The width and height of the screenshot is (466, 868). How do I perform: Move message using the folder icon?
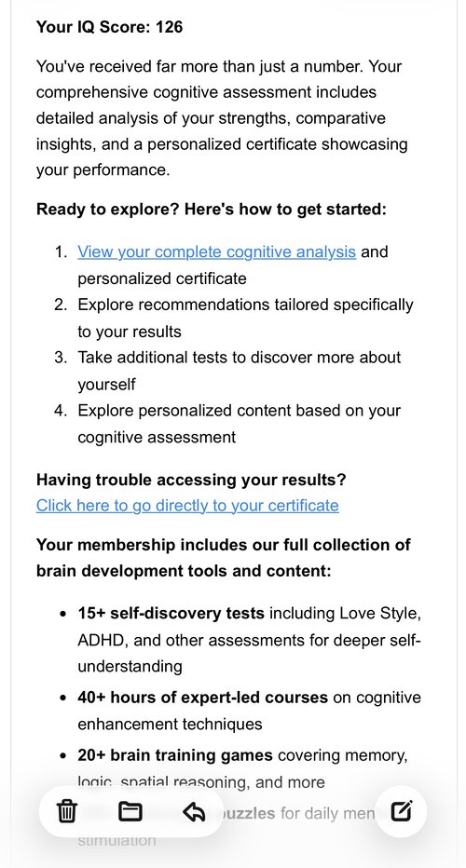[130, 811]
